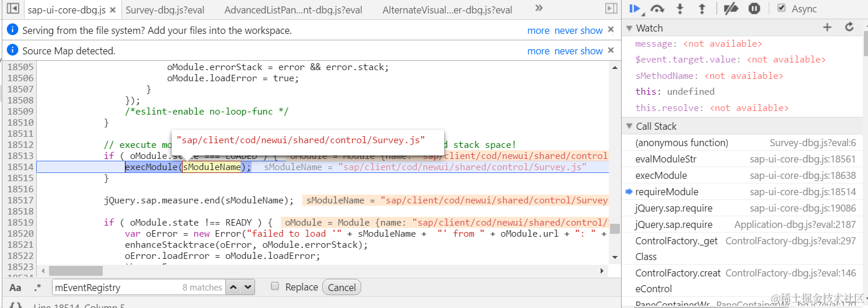Select requireModule call stack frame
868x308 pixels.
(x=742, y=192)
